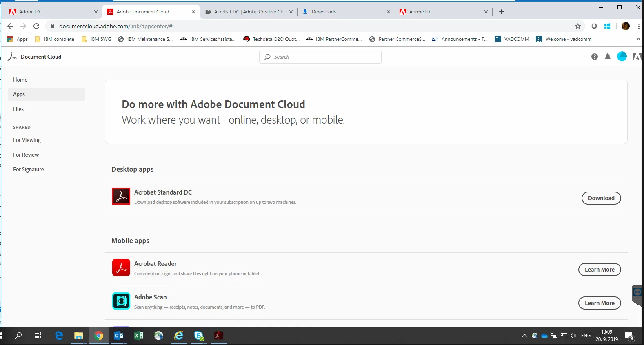Open Edge from the taskbar

coord(59,336)
